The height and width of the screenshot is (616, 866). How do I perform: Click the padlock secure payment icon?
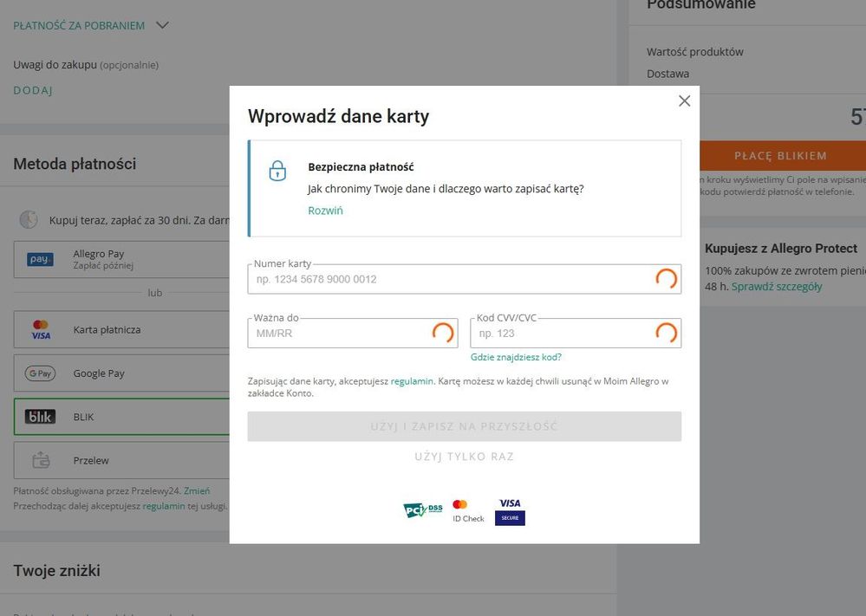coord(277,171)
